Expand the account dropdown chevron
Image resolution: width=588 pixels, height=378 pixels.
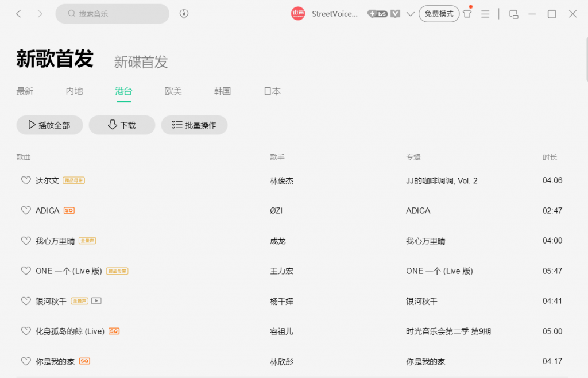410,14
